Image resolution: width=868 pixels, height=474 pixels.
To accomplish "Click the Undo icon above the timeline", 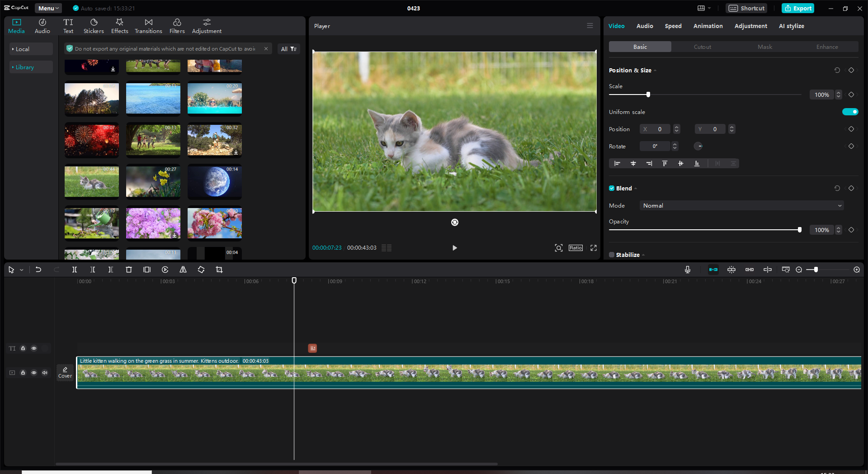I will tap(38, 269).
